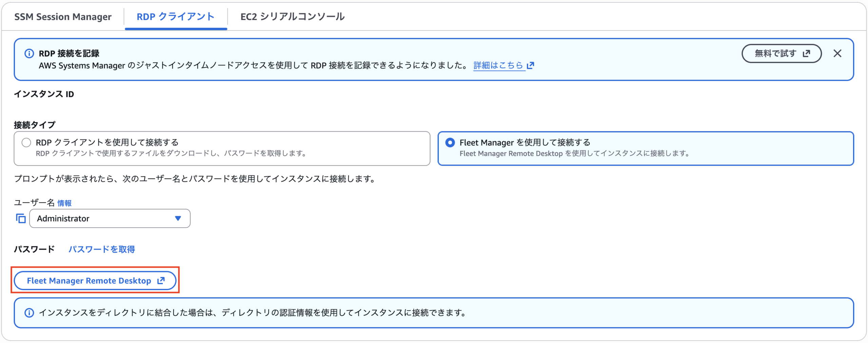Click the 情報 link next to ユーザー名
This screenshot has height=343, width=868.
(64, 203)
